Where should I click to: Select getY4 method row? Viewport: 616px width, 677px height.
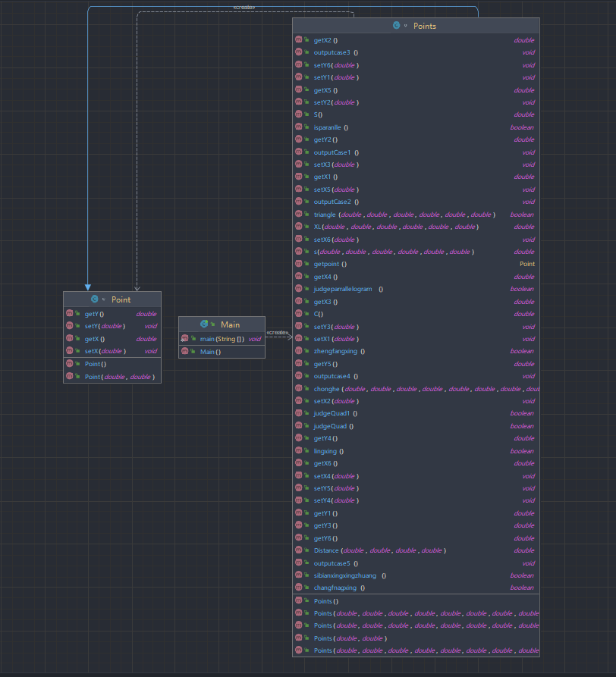click(x=416, y=438)
